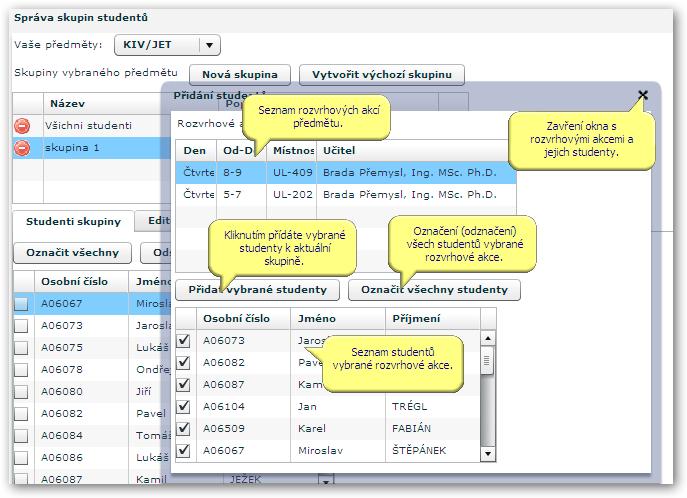This screenshot has height=498, width=687.
Task: Click scroll up arrow of popup student list
Action: 488,338
